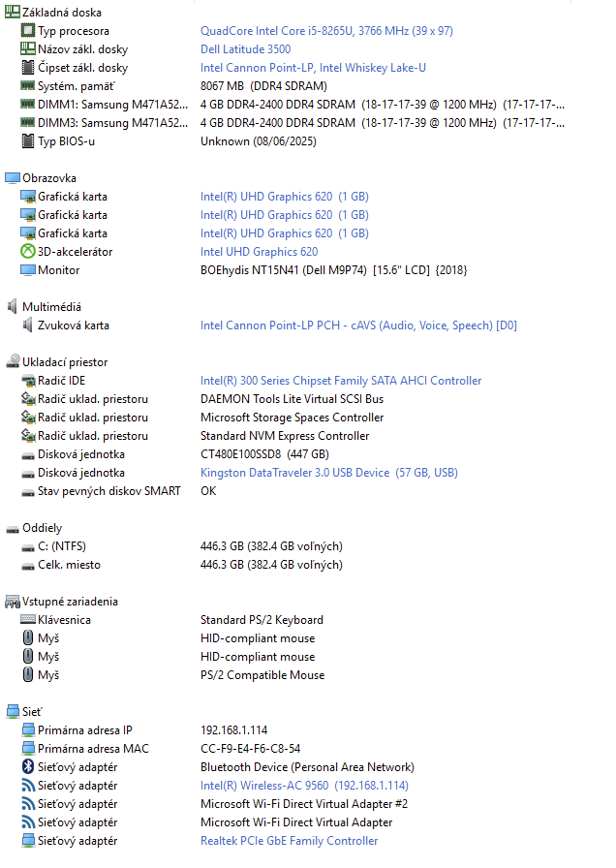Image resolution: width=616 pixels, height=868 pixels.
Task: Click the controller icon beside Radič IDE
Action: pos(28,381)
